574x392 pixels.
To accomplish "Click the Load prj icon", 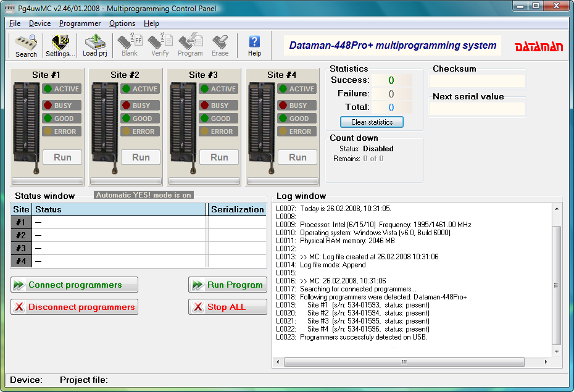I will [x=94, y=45].
